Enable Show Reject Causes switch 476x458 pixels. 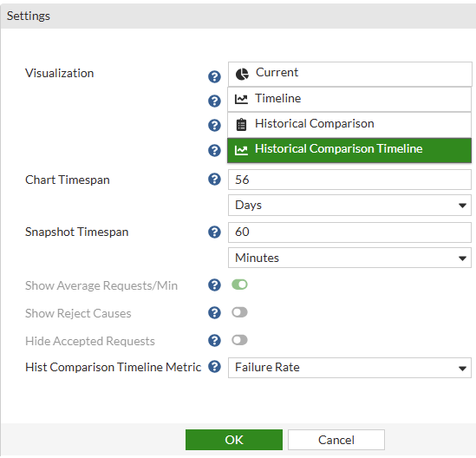(239, 312)
